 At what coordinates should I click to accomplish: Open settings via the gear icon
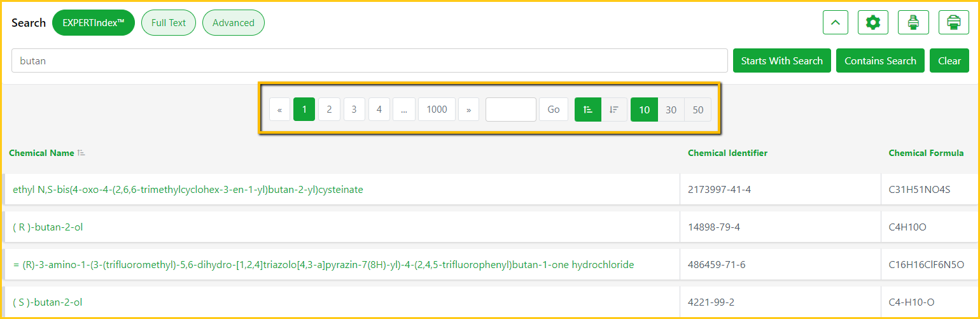[x=873, y=23]
